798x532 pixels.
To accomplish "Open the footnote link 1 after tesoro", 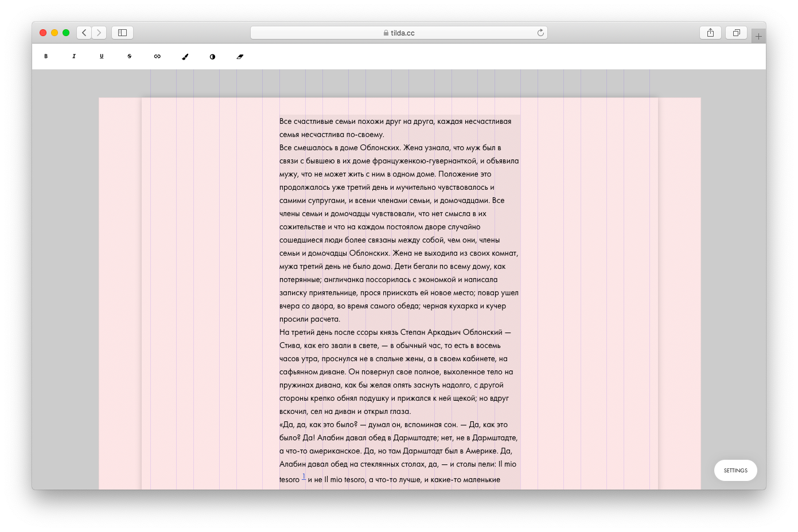I will click(303, 476).
